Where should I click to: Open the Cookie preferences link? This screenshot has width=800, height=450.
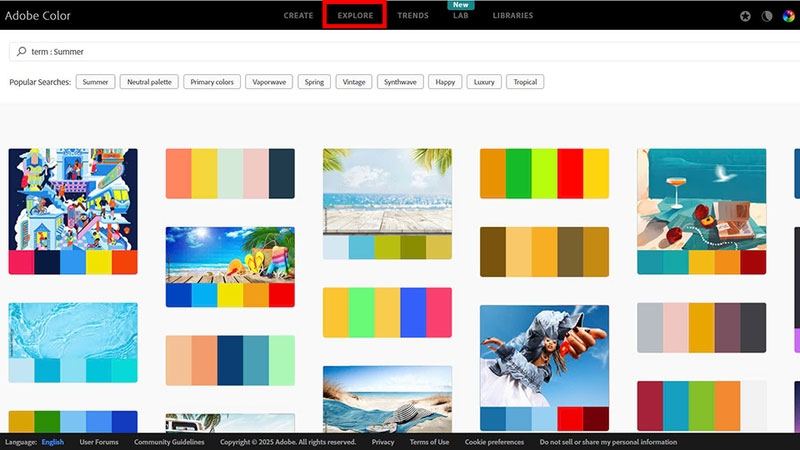point(494,442)
